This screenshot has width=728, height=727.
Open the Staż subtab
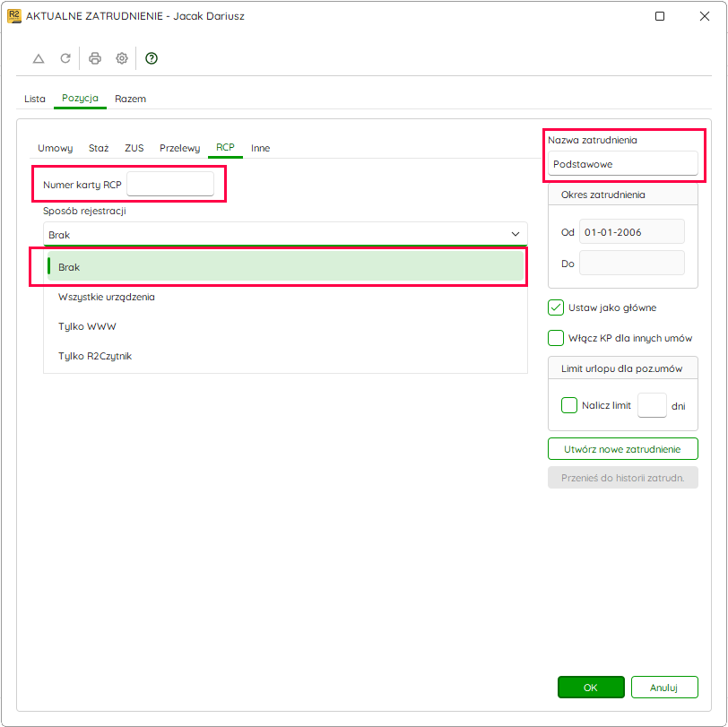(99, 148)
